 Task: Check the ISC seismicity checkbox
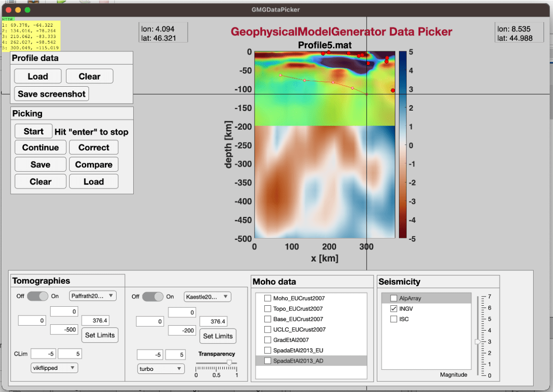tap(393, 319)
